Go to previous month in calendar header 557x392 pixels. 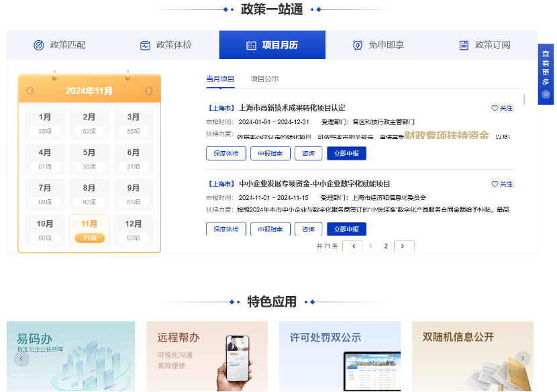click(x=30, y=91)
